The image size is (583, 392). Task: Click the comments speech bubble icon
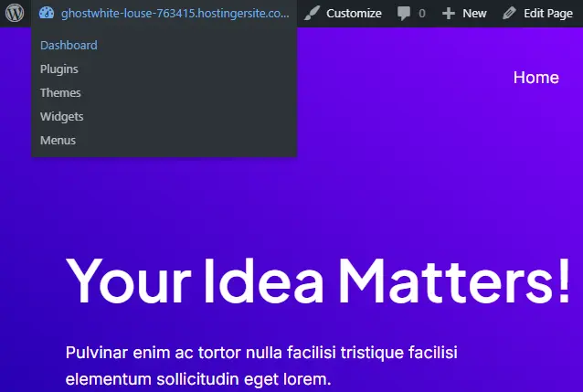tap(404, 14)
